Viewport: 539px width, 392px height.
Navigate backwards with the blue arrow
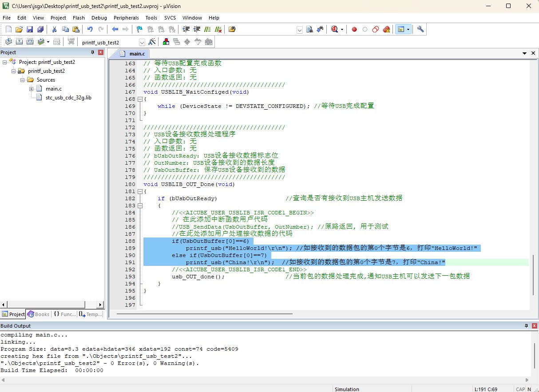pyautogui.click(x=115, y=29)
